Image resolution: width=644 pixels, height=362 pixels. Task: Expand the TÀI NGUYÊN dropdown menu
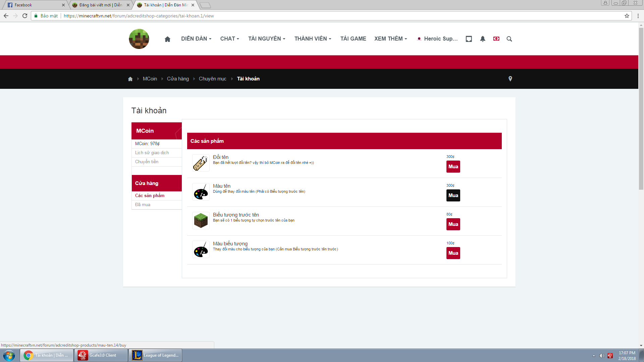click(267, 39)
